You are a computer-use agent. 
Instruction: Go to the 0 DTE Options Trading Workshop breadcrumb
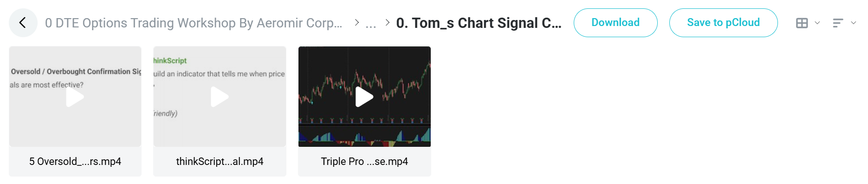pyautogui.click(x=194, y=23)
